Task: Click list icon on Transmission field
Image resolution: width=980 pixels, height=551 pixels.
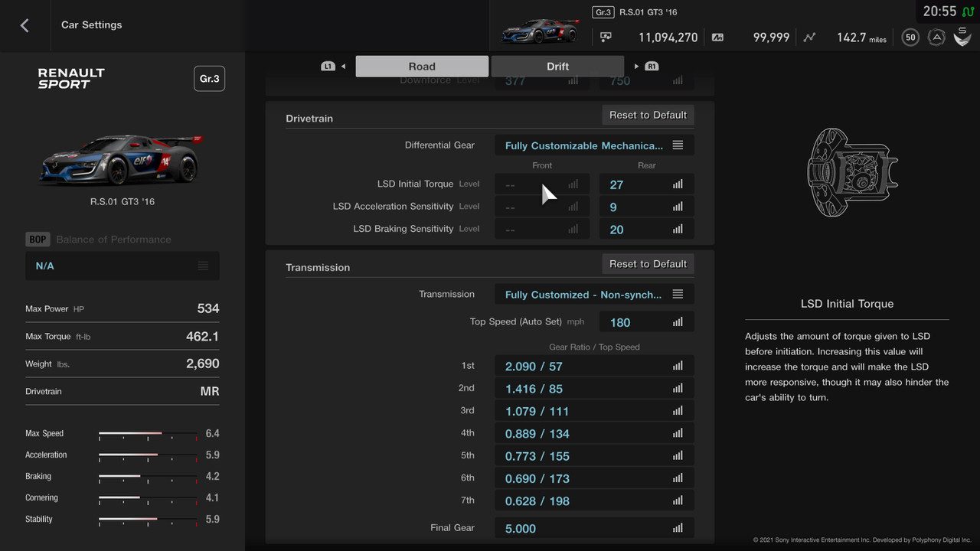Action: click(678, 295)
